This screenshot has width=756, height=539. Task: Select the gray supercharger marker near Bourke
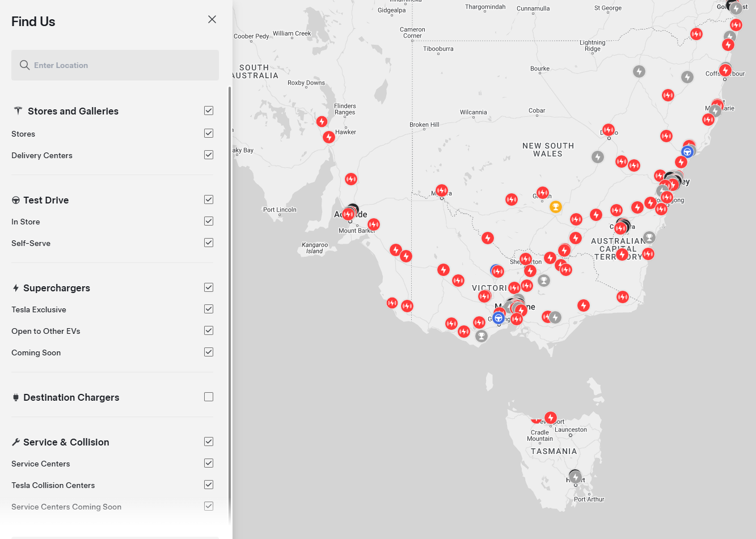[639, 71]
